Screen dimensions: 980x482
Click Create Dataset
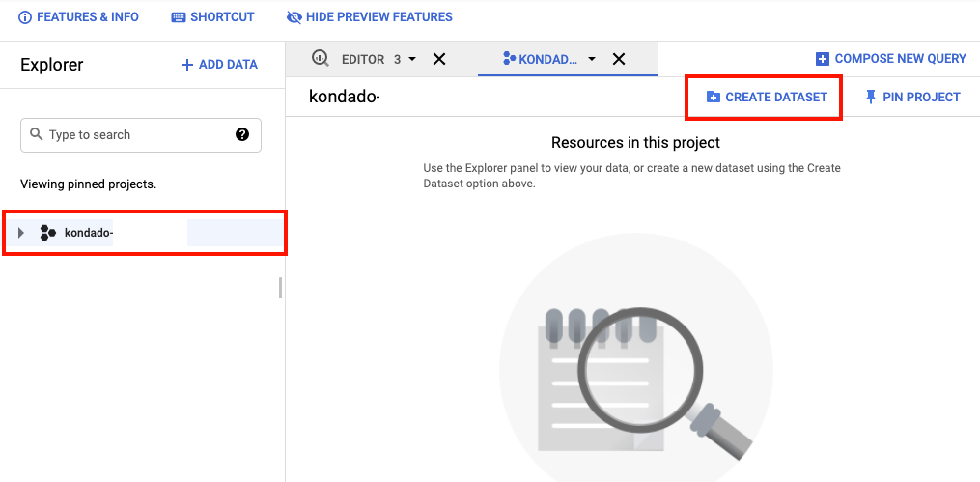coord(767,98)
